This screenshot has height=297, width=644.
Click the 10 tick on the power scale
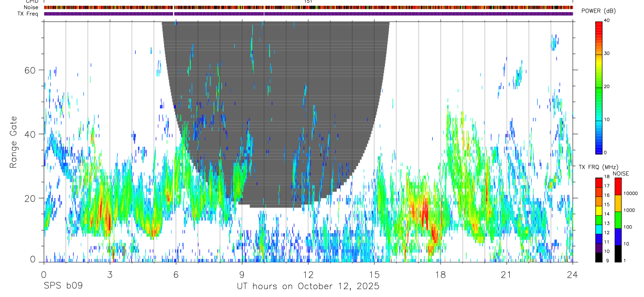(606, 119)
